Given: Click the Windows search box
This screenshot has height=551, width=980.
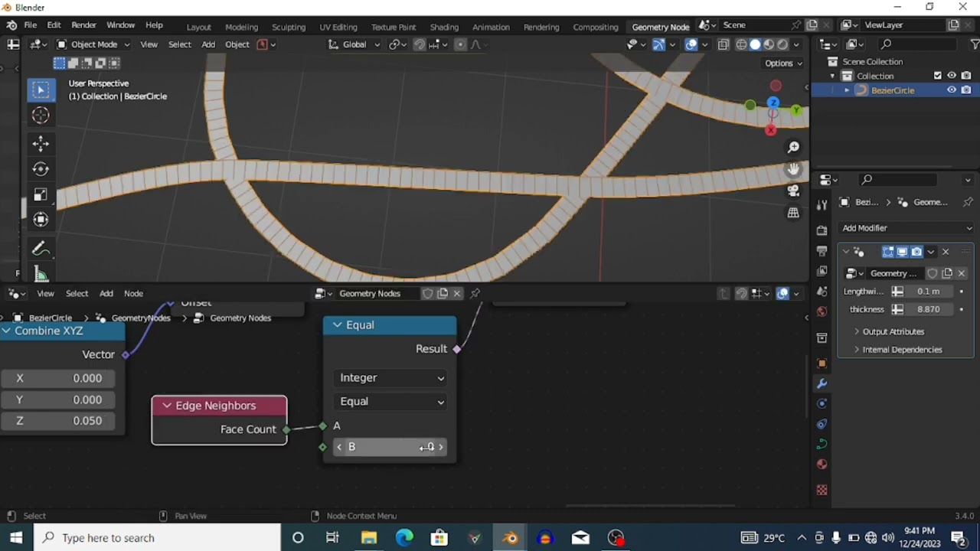Looking at the screenshot, I should pyautogui.click(x=156, y=538).
